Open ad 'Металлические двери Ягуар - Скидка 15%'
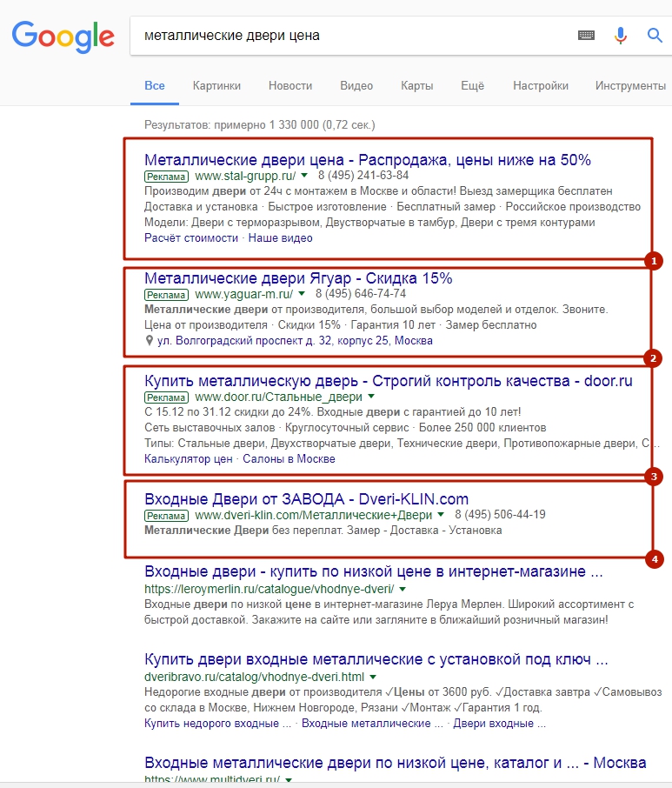Viewport: 672px width, 788px height. (x=298, y=278)
